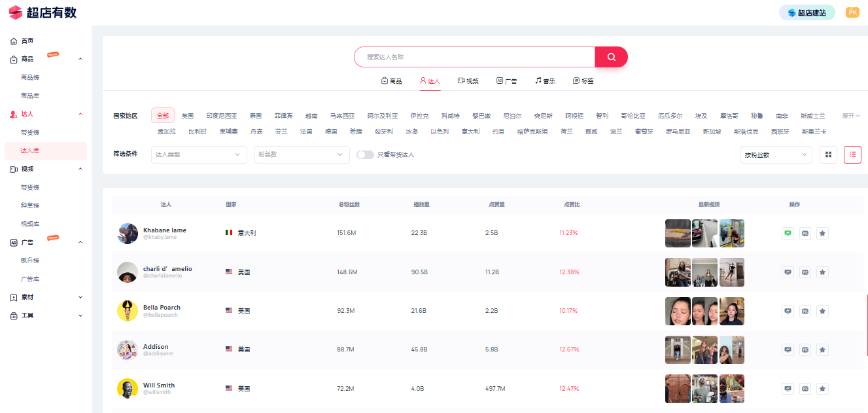This screenshot has height=413, width=868.
Task: Click the PK avatar in header
Action: (x=852, y=12)
